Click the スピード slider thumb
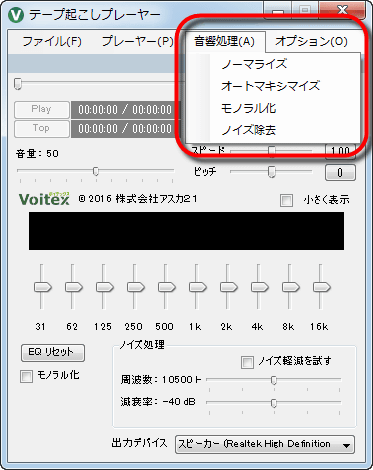Screen dimensions: 373x470 [x=272, y=151]
